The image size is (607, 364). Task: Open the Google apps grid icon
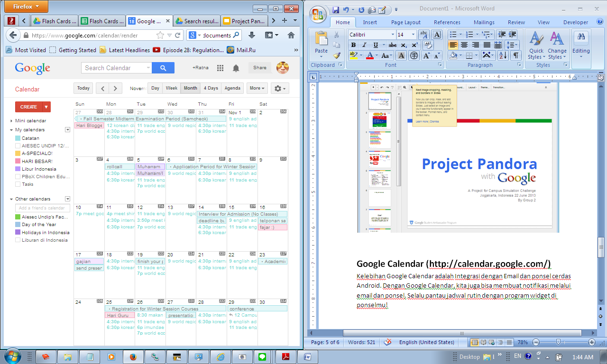pyautogui.click(x=220, y=68)
